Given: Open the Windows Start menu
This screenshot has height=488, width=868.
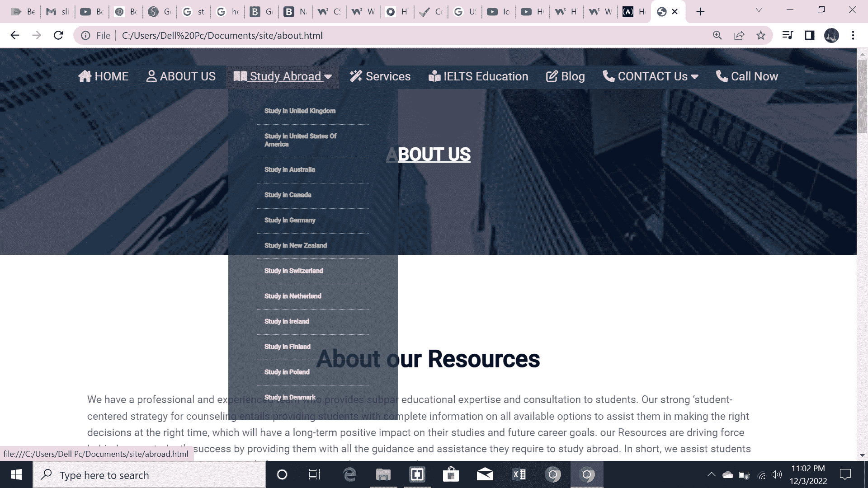Looking at the screenshot, I should pyautogui.click(x=16, y=475).
